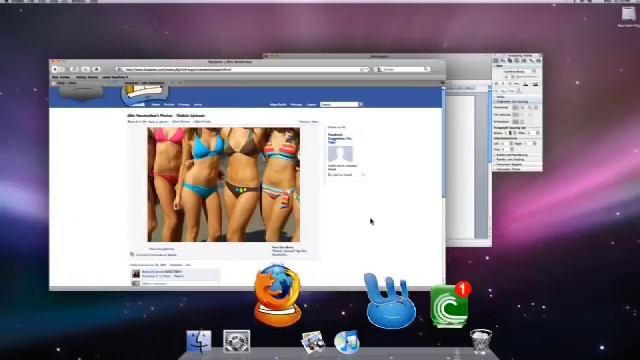Click the Facebook search field in blue header
The image size is (640, 360).
point(339,104)
